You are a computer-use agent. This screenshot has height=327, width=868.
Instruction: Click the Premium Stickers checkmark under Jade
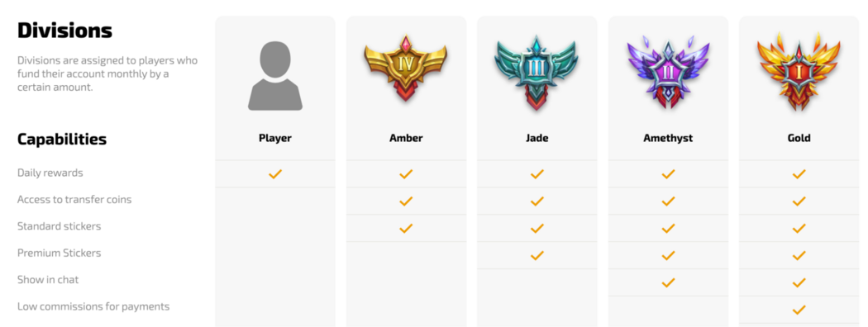pyautogui.click(x=537, y=255)
